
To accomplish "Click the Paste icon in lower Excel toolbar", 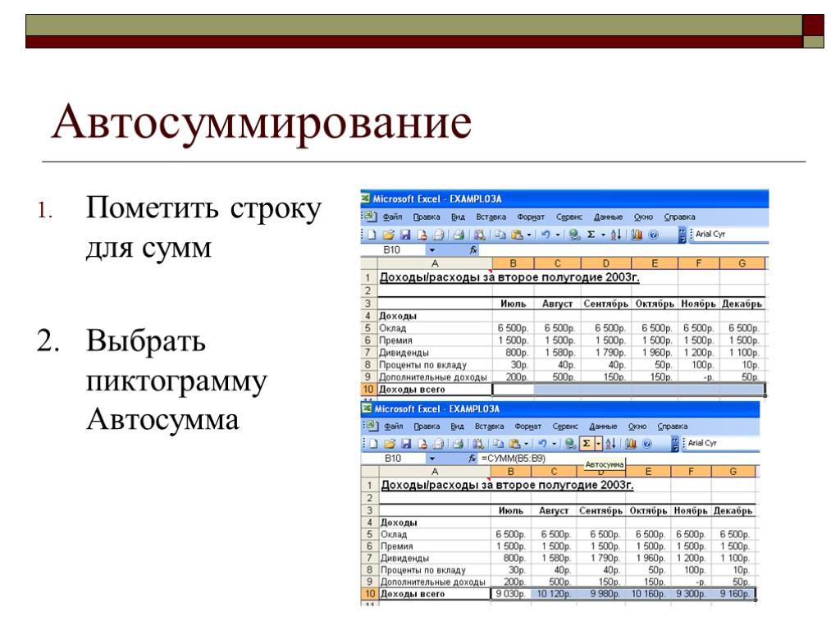I will tap(515, 444).
